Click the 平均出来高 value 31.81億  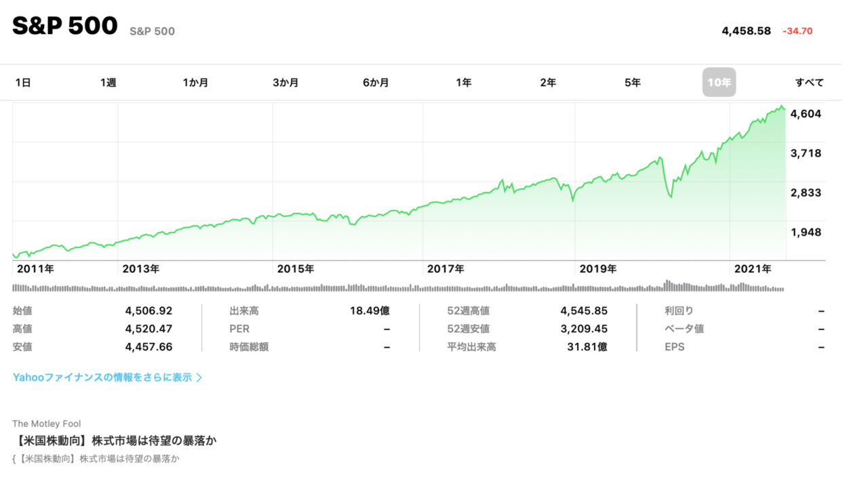[x=587, y=346]
